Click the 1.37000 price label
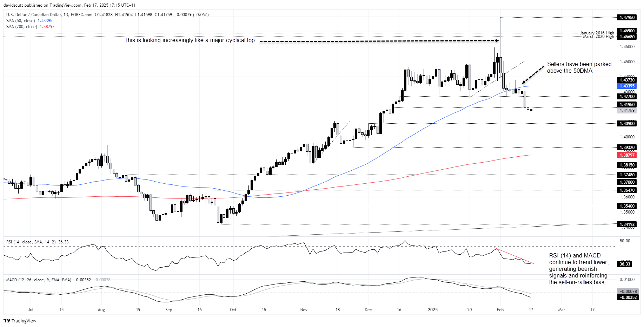 click(x=627, y=182)
